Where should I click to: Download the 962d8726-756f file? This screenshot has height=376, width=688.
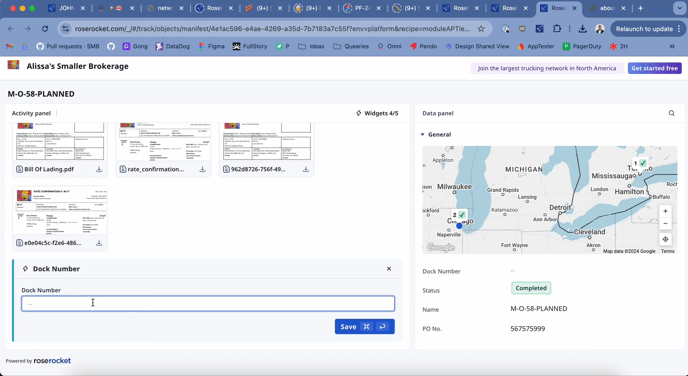point(306,169)
